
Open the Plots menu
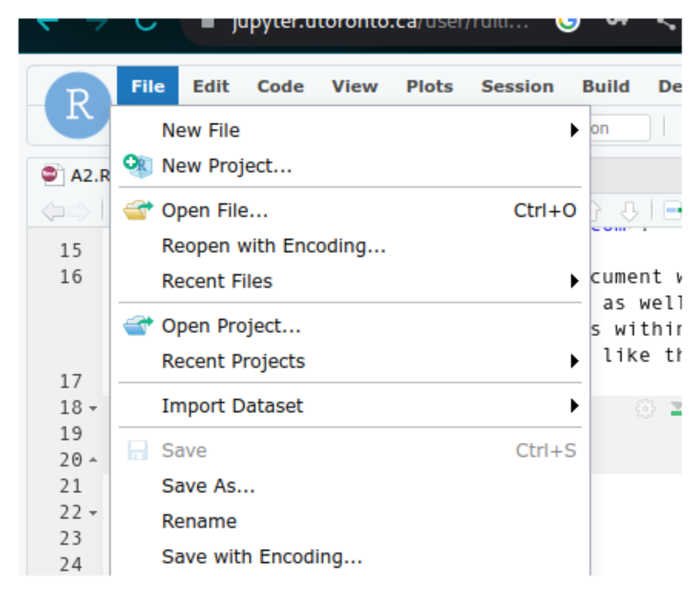click(x=429, y=86)
